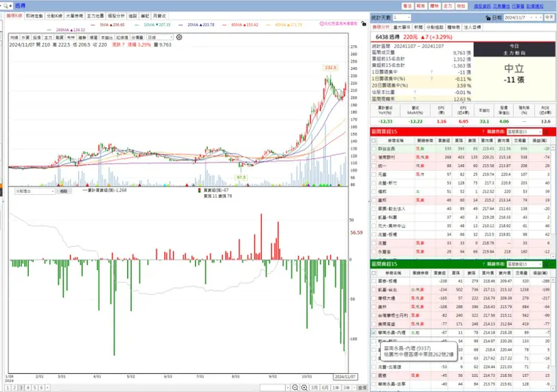Image resolution: width=557 pixels, height=392 pixels.
Task: Open the 分點進出 dropdown in lower chart
Action: (x=35, y=191)
